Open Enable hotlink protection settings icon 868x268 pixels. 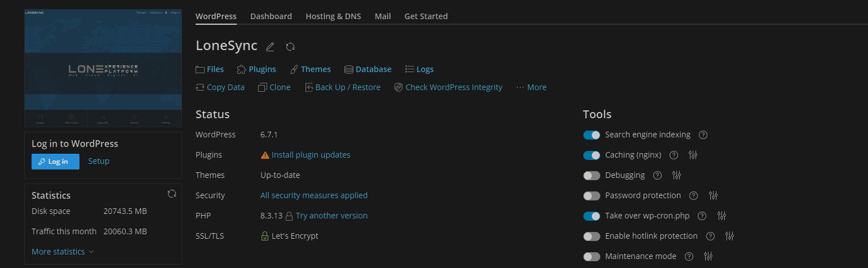coord(730,236)
